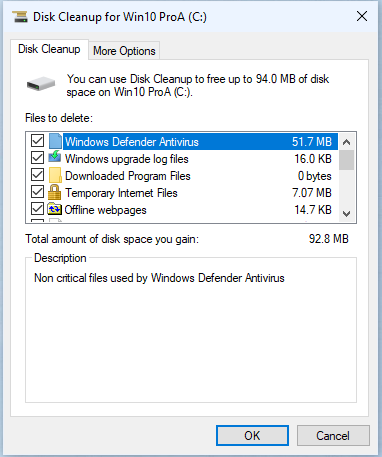Switch to the More Options tab
The height and width of the screenshot is (457, 382).
124,51
